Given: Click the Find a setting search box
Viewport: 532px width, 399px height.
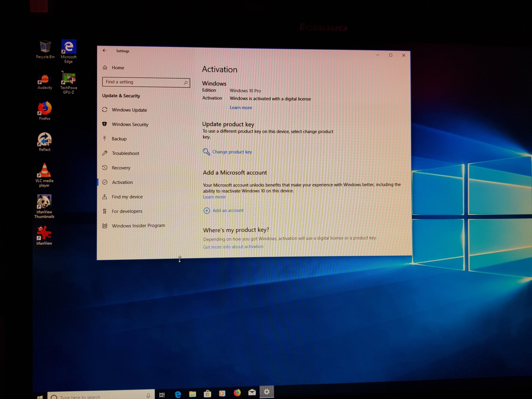Looking at the screenshot, I should click(x=143, y=82).
